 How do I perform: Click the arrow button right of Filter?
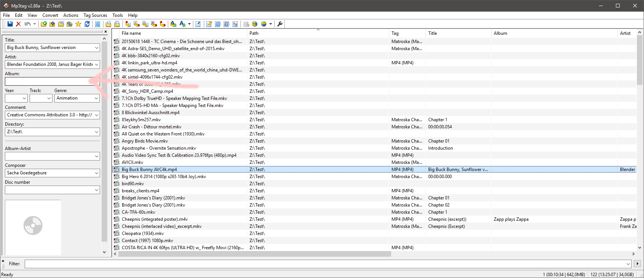637,264
